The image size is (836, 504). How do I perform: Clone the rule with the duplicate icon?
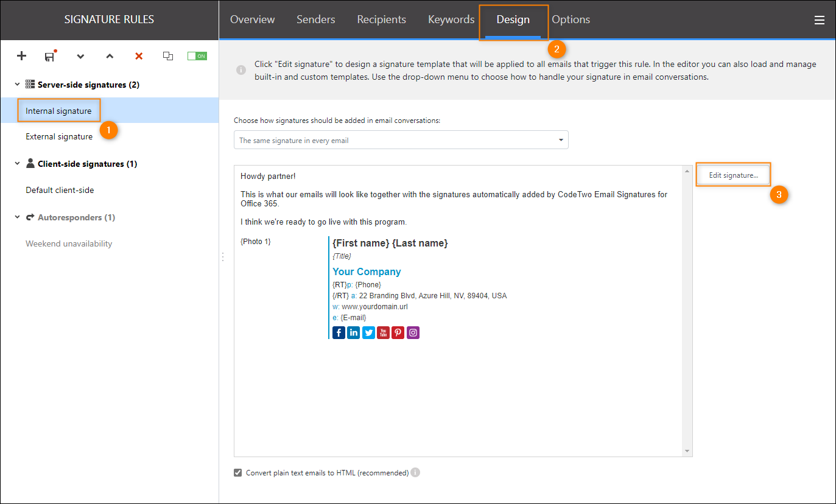pyautogui.click(x=168, y=56)
